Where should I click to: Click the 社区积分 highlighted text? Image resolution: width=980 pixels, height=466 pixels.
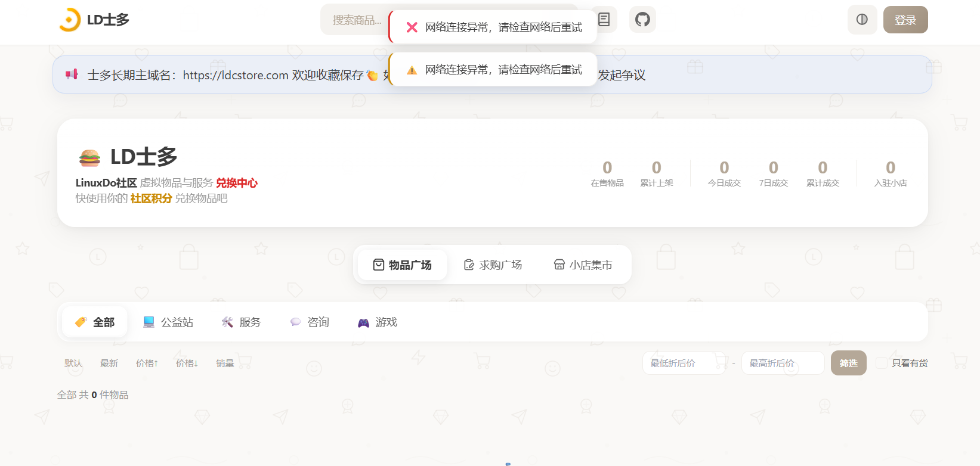click(151, 198)
